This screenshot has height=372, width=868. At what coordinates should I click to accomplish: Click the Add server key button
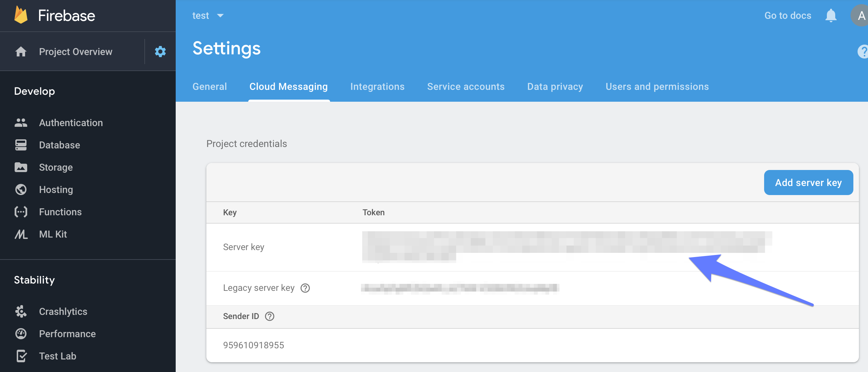[808, 183]
